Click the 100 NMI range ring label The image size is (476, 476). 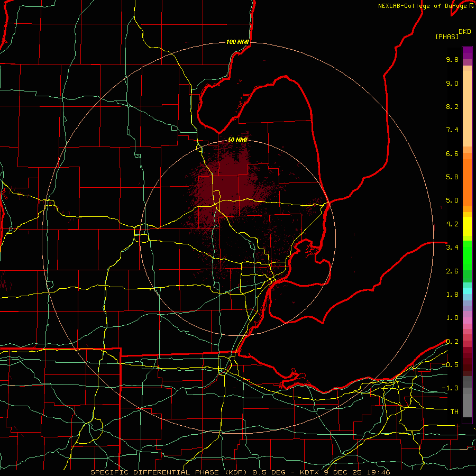(x=237, y=42)
